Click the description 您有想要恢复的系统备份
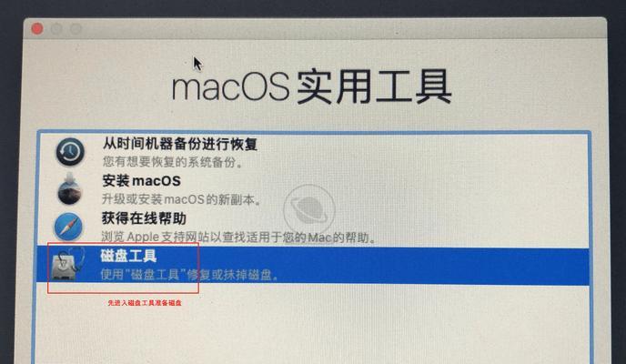 coord(172,162)
